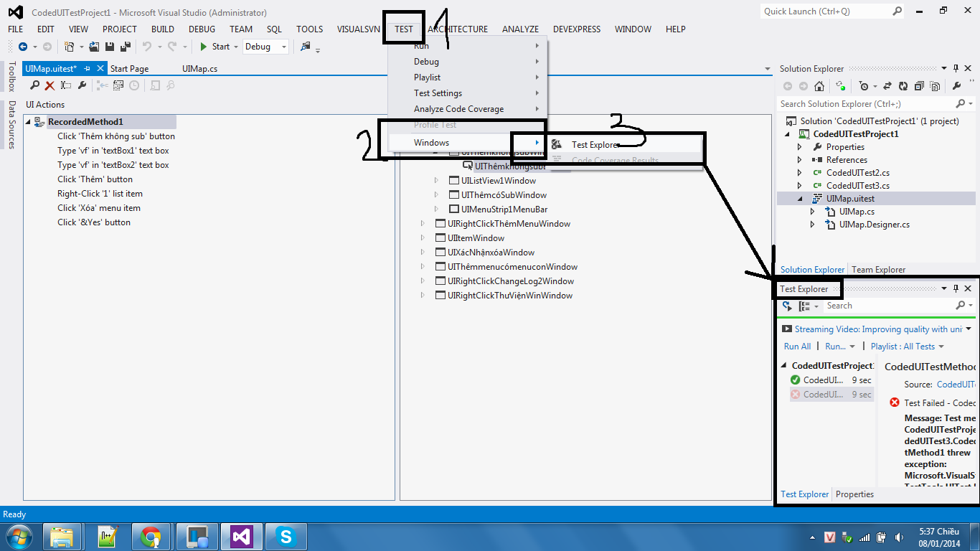Screen dimensions: 980x551
Task: Select CodedUITest2.cs in Solution Explorer
Action: tap(857, 173)
